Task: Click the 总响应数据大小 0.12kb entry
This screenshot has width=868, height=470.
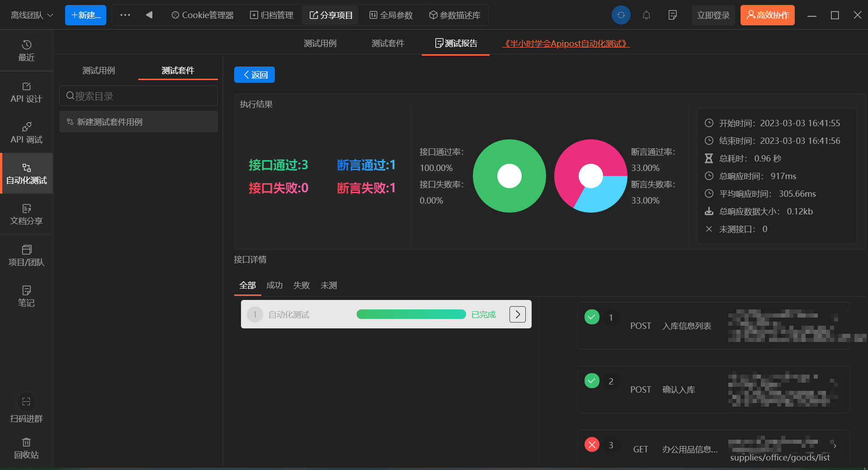Action: [759, 211]
